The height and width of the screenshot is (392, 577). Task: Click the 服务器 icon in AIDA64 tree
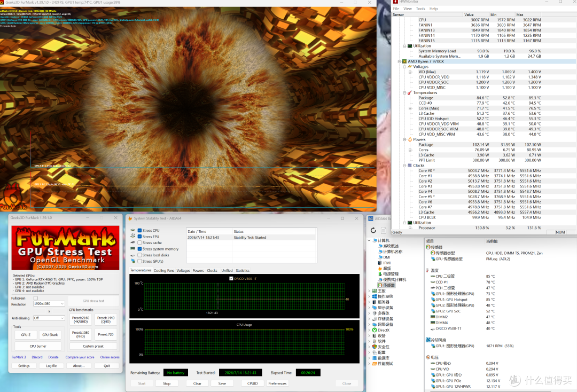375,302
